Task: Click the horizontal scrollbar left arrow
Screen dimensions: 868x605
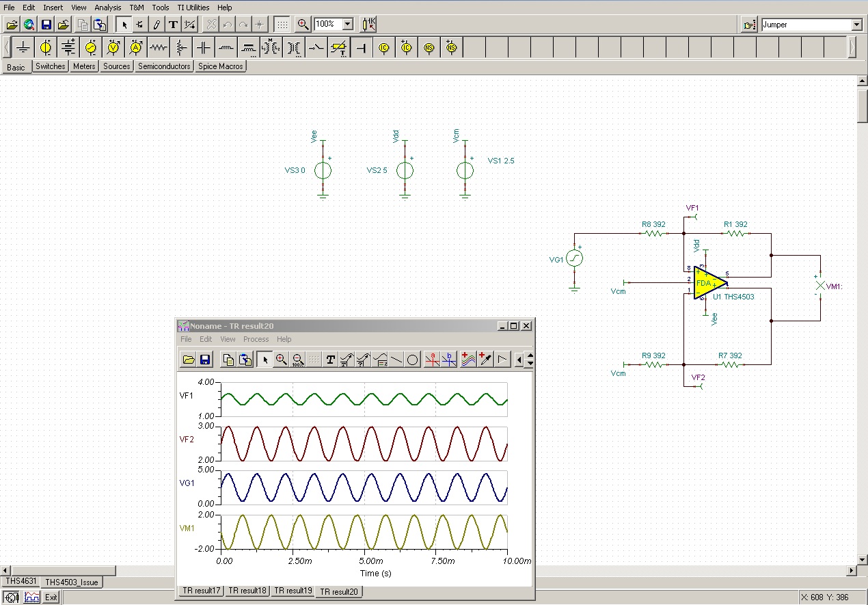Action: (x=5, y=570)
